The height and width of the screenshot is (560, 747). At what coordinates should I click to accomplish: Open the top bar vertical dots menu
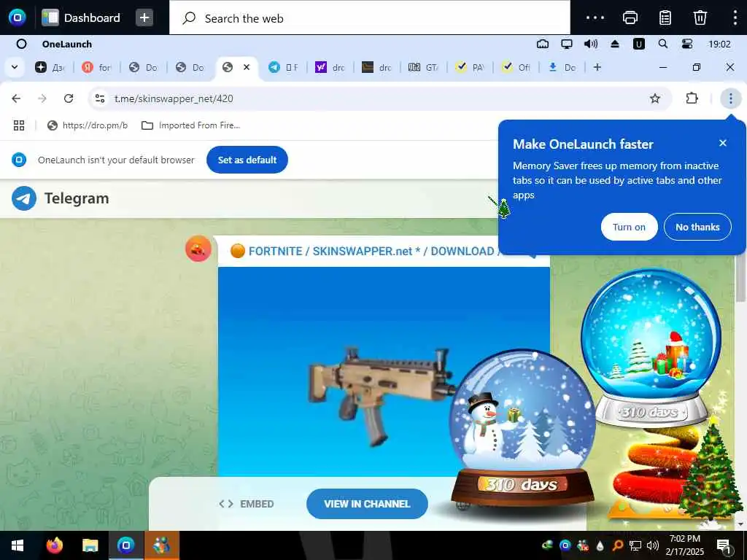735,17
